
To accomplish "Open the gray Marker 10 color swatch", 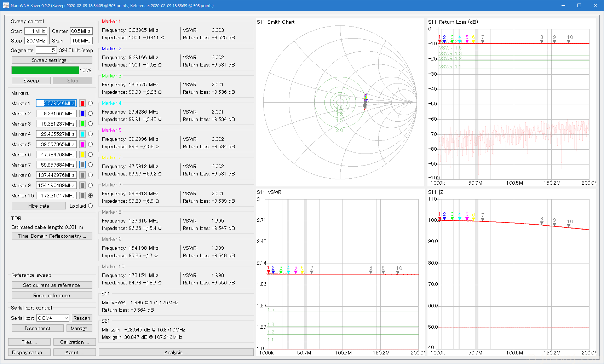I will [82, 196].
